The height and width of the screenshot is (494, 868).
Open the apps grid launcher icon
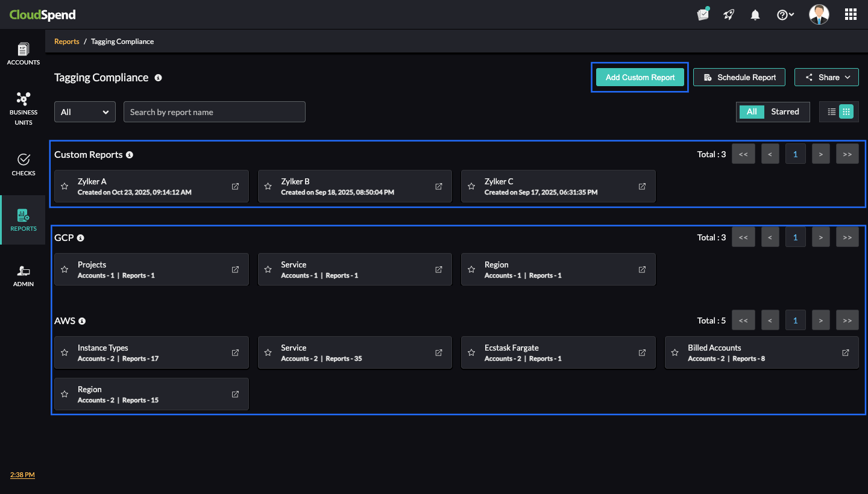(851, 15)
